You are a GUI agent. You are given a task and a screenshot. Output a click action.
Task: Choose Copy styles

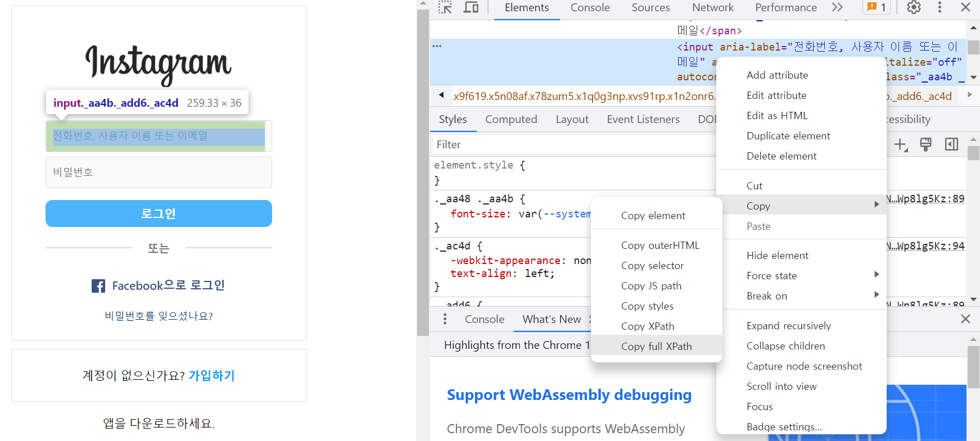coord(657,306)
